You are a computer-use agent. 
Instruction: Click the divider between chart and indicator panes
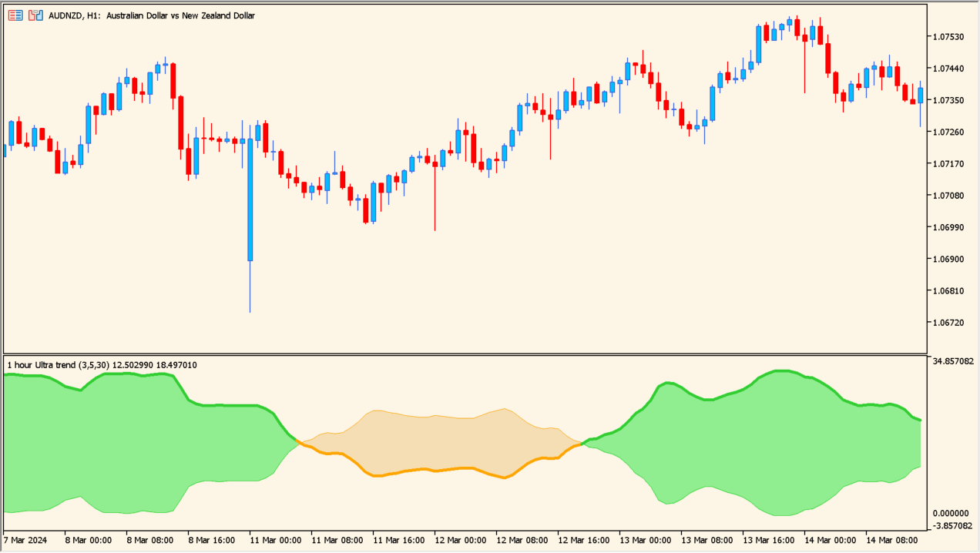pyautogui.click(x=462, y=352)
